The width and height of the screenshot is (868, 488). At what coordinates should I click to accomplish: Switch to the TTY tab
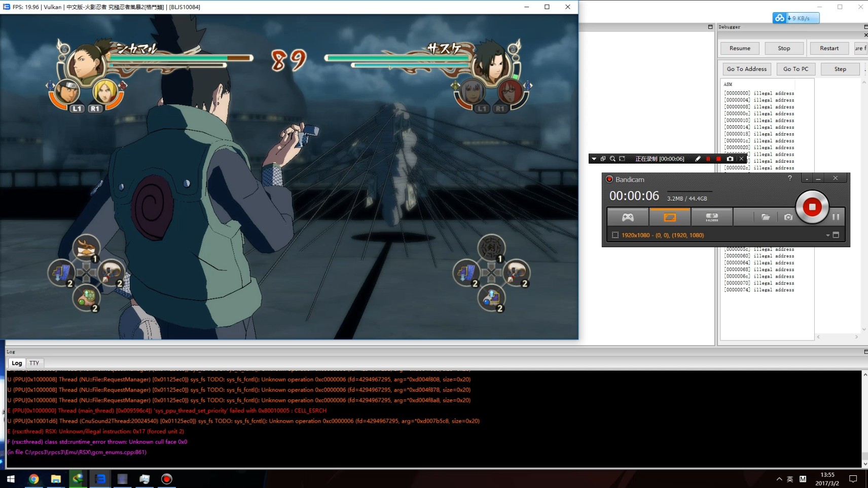[34, 363]
